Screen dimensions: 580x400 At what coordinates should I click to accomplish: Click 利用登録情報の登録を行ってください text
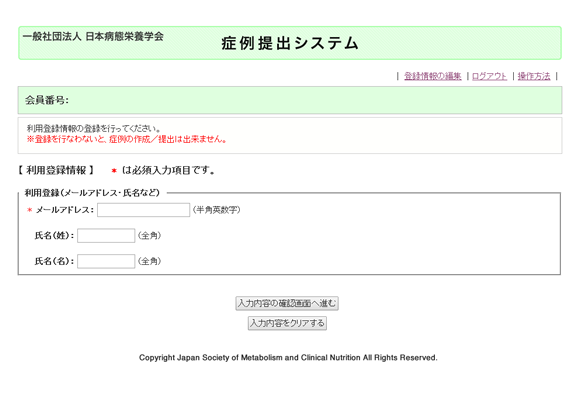pyautogui.click(x=93, y=128)
